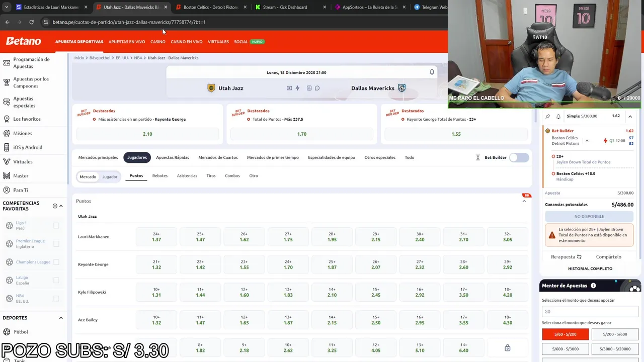Click the browser address bar URL
This screenshot has height=362, width=644.
(x=129, y=22)
